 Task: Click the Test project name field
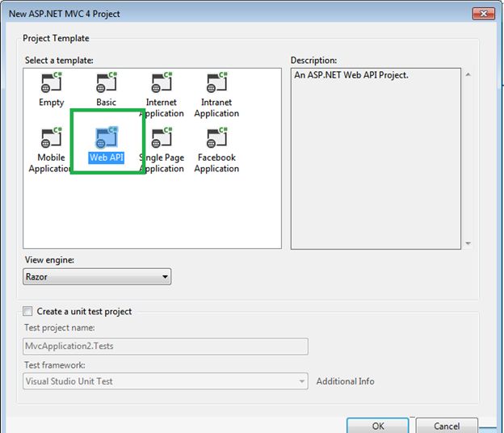(x=166, y=347)
